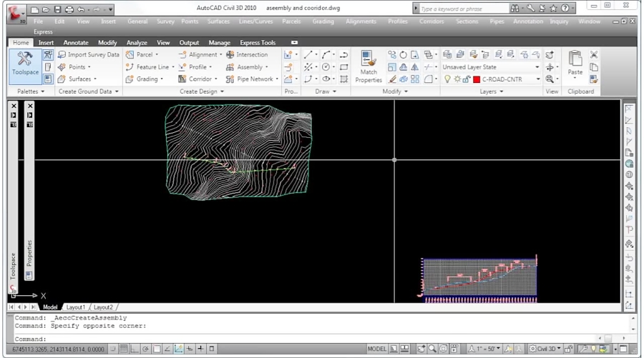The width and height of the screenshot is (644, 358).
Task: Click the Zoom magnifier in status bar
Action: pos(432,349)
